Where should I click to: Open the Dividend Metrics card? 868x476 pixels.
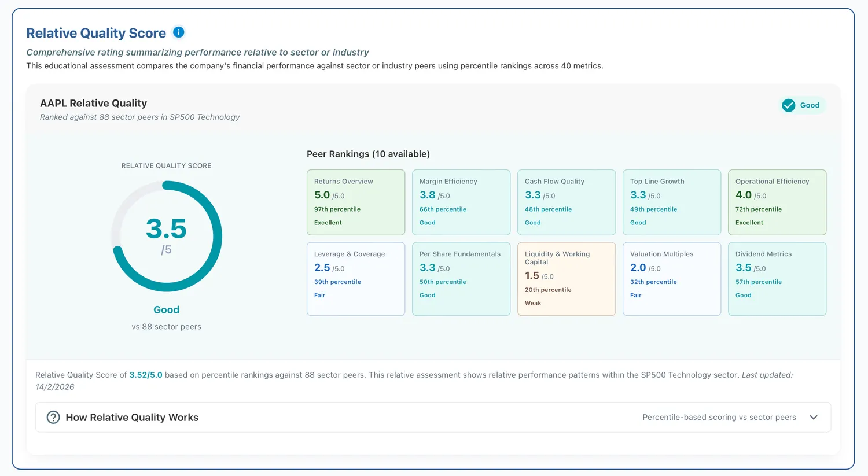tap(777, 279)
